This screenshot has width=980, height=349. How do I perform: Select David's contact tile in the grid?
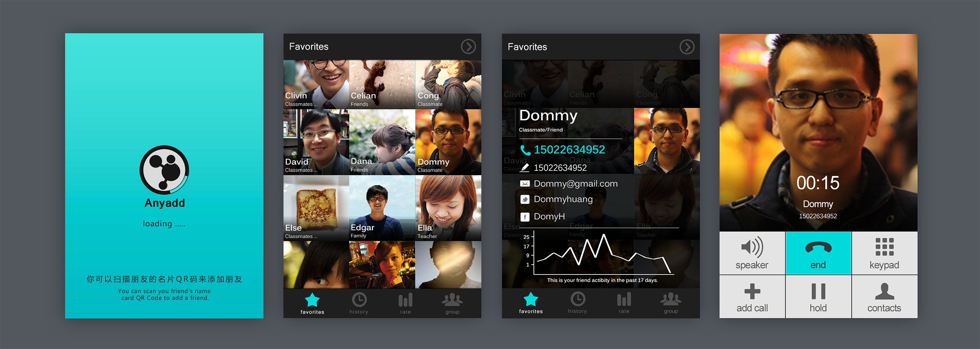point(316,142)
